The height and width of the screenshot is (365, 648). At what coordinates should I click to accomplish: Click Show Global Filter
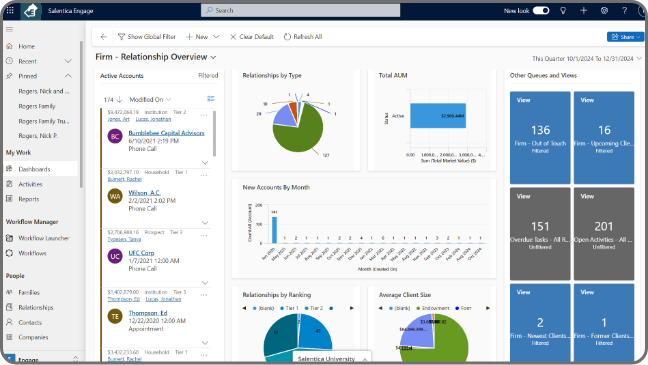coord(147,37)
